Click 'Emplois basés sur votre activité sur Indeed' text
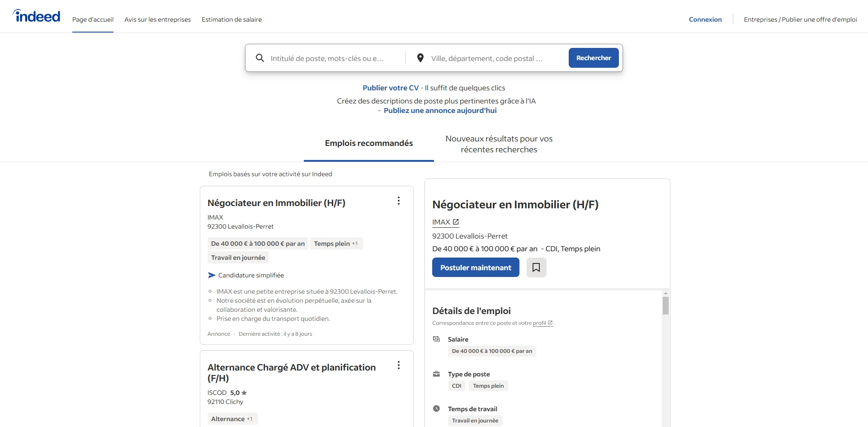Screen dimensions: 868x427 click(x=270, y=174)
